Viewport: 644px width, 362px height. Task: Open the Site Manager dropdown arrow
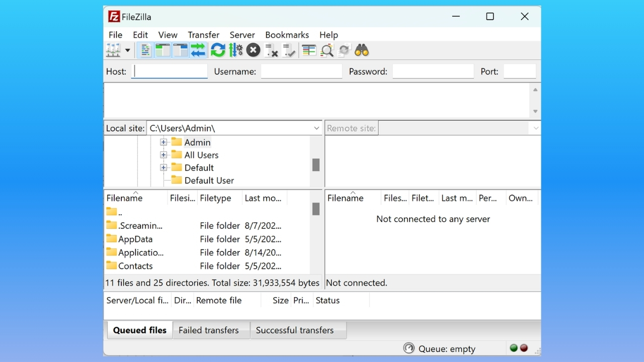(x=127, y=50)
